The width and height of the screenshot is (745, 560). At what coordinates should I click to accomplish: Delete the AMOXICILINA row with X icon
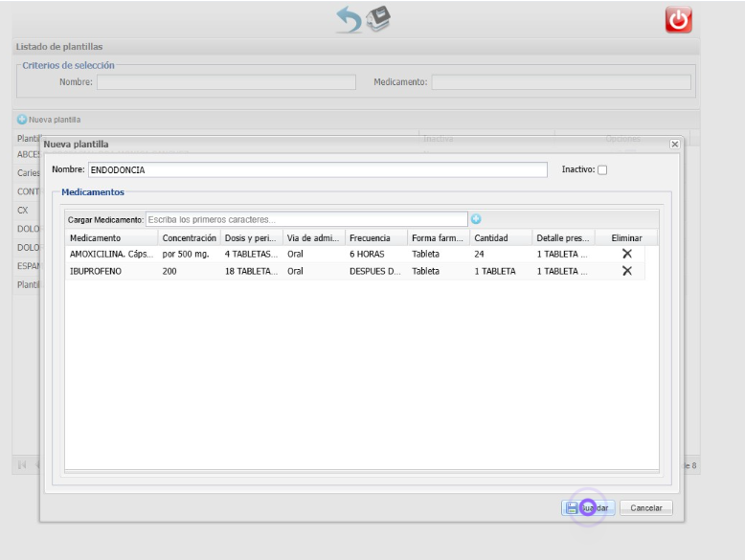tap(627, 254)
